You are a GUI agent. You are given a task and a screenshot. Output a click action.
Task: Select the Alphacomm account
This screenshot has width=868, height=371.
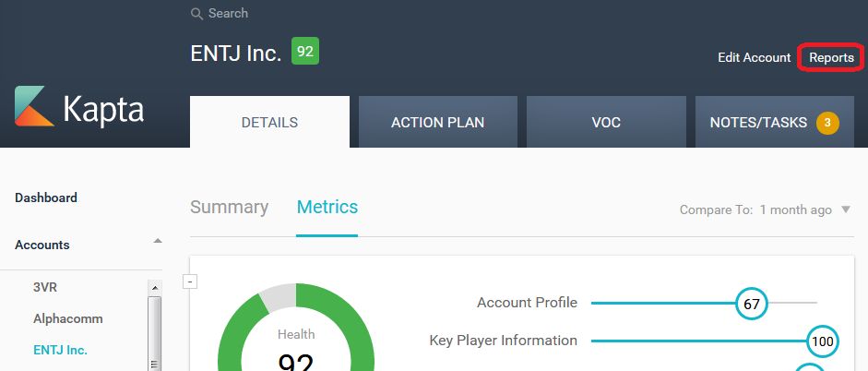click(67, 319)
